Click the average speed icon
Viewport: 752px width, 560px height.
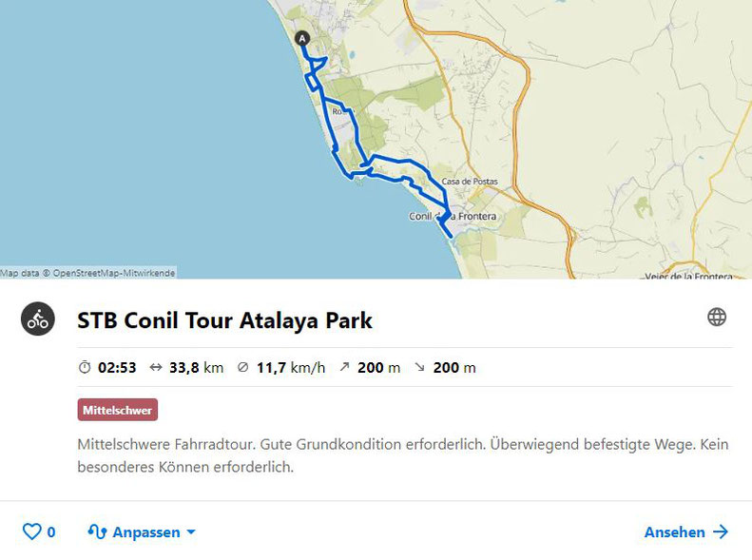tap(243, 367)
